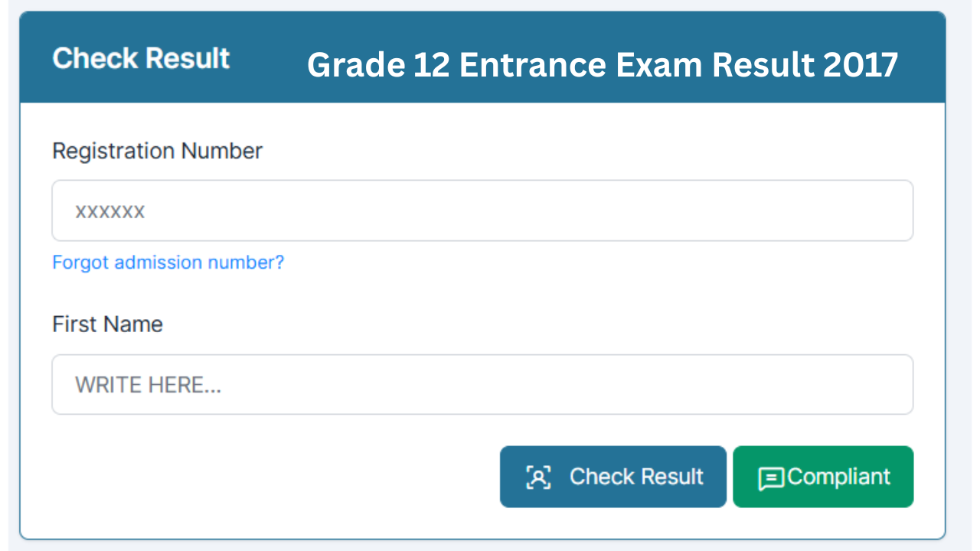The height and width of the screenshot is (551, 980).
Task: Click the WRITE HERE... placeholder text
Action: point(148,385)
